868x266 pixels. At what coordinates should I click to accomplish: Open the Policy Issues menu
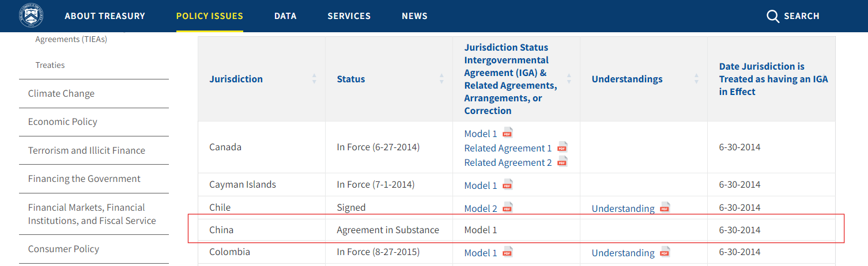[210, 16]
